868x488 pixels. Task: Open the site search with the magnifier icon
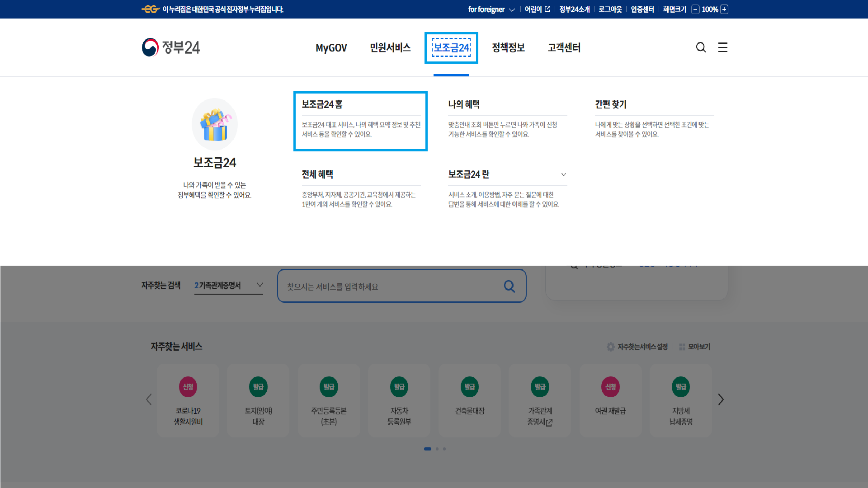[701, 47]
